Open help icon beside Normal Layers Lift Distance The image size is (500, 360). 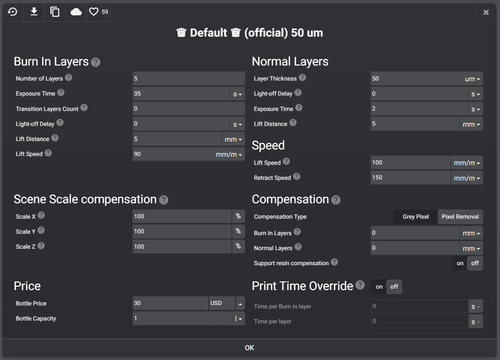293,123
